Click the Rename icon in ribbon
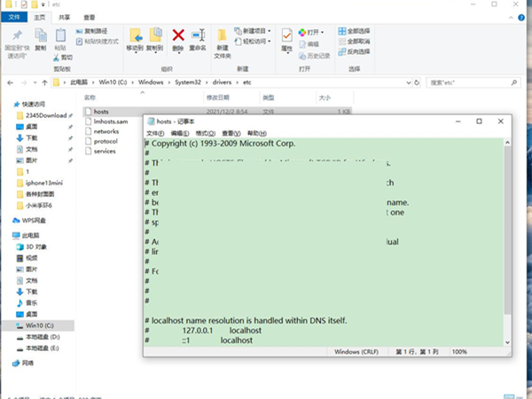The width and height of the screenshot is (532, 399). 198,36
